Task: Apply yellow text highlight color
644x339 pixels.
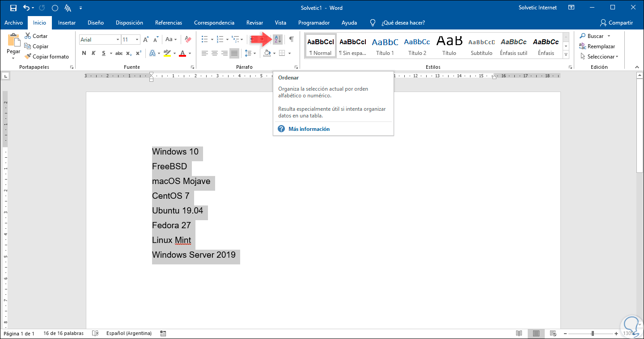Action: [166, 53]
